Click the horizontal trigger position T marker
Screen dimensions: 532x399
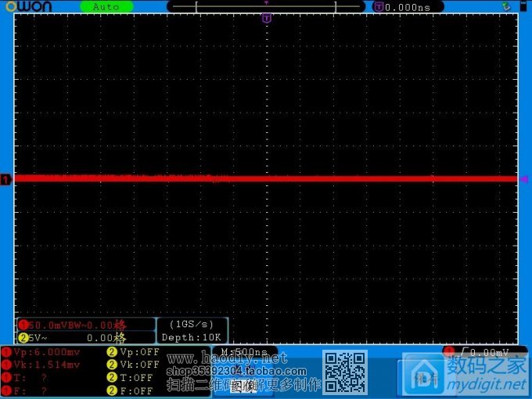(267, 17)
